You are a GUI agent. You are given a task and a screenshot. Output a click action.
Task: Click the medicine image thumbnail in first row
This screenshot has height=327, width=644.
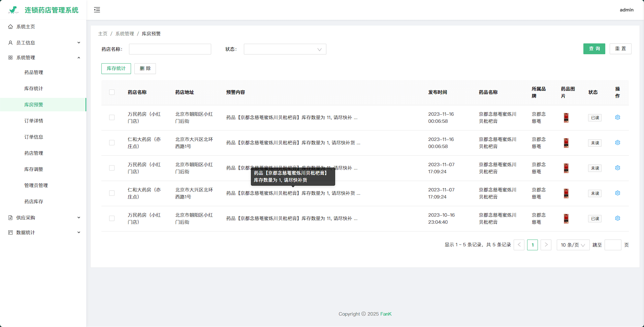[566, 118]
